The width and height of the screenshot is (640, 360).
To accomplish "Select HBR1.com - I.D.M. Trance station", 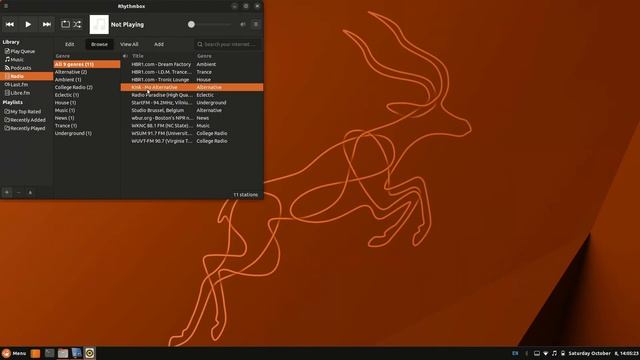I will (192, 72).
